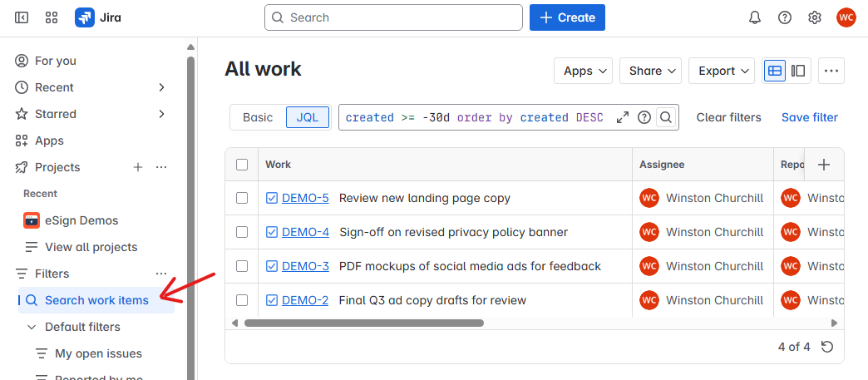
Task: Refresh the results list
Action: click(x=826, y=347)
